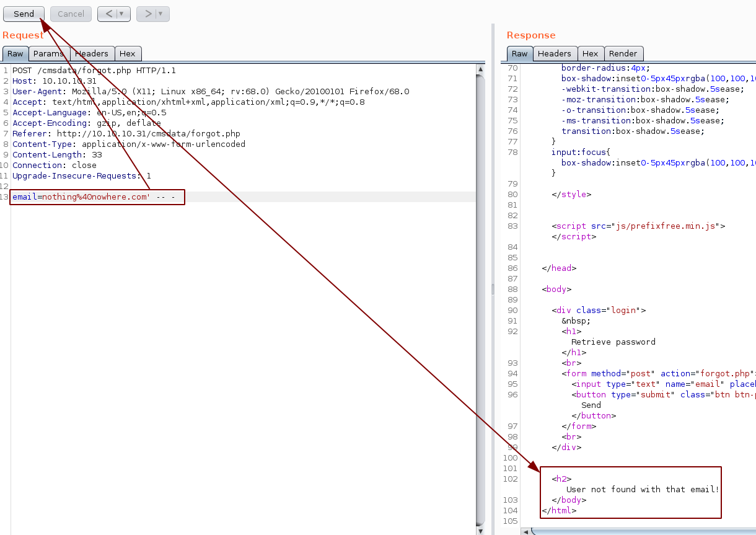Click the opening "<body>" tag in the response
This screenshot has width=756, height=535.
click(556, 290)
